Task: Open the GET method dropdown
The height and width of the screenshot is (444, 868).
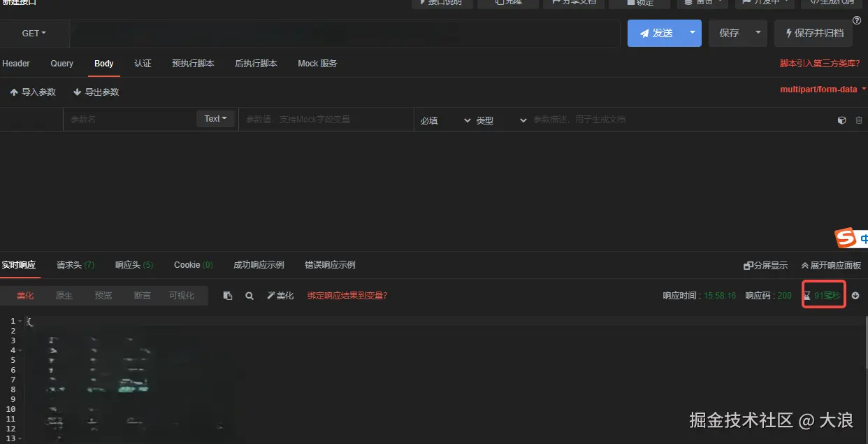Action: tap(34, 33)
